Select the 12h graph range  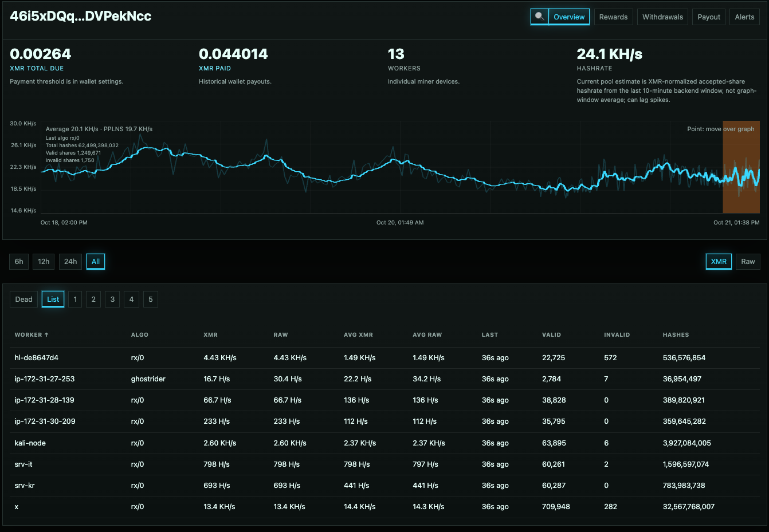(44, 262)
